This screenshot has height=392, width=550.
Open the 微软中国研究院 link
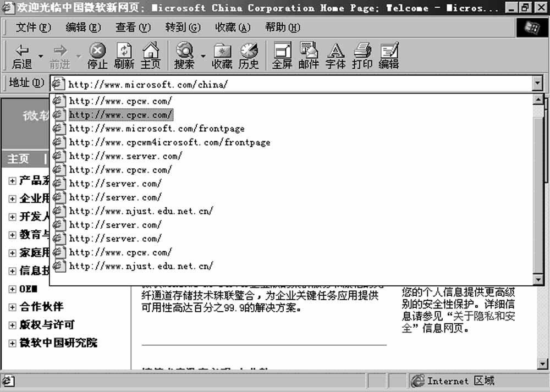tap(58, 343)
